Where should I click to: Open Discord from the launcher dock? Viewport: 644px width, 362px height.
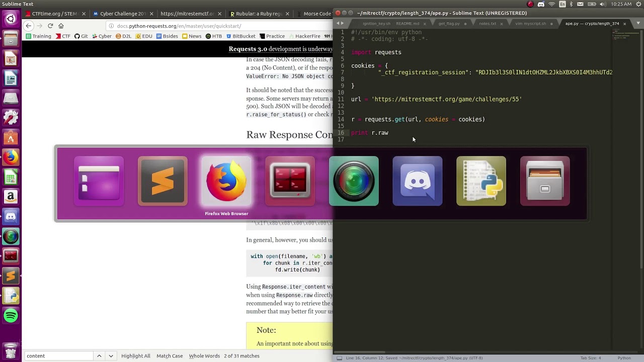click(11, 217)
